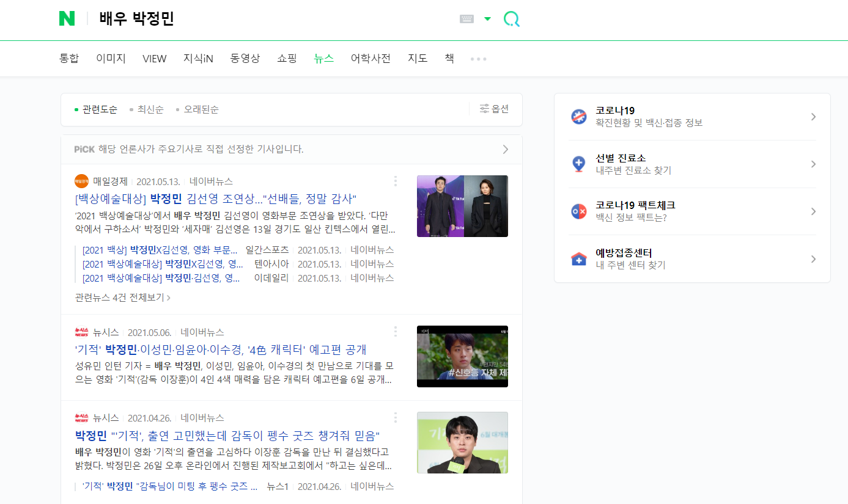Open thumbnail of the 백상예술대상 article
This screenshot has height=504, width=848.
click(462, 206)
